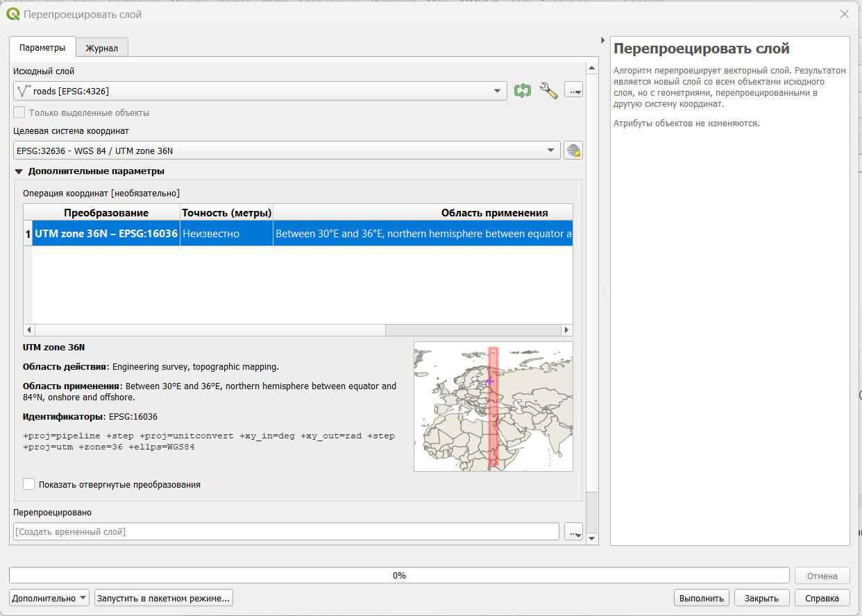Collapse the help panel arrow

coord(602,40)
